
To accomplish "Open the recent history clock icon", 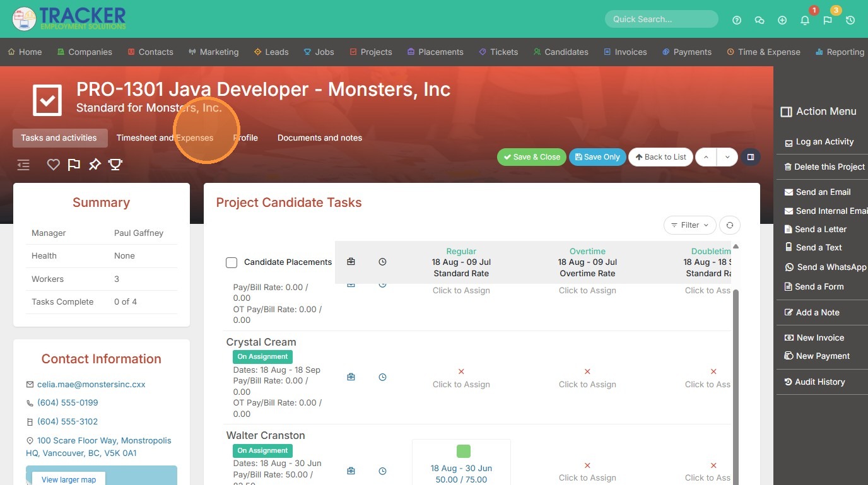I will [x=850, y=20].
